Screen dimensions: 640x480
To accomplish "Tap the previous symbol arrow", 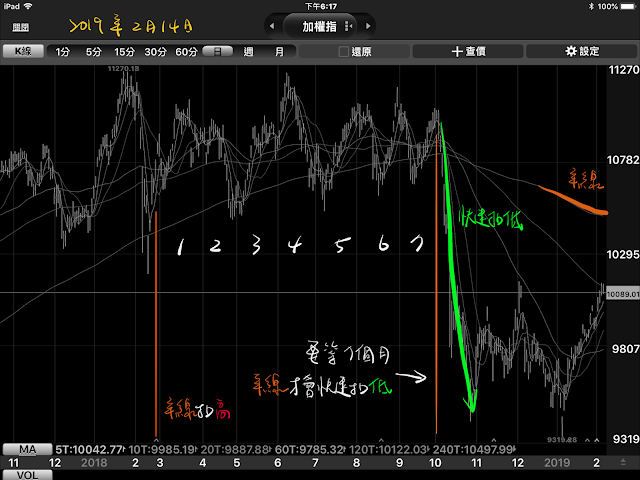I will 272,27.
